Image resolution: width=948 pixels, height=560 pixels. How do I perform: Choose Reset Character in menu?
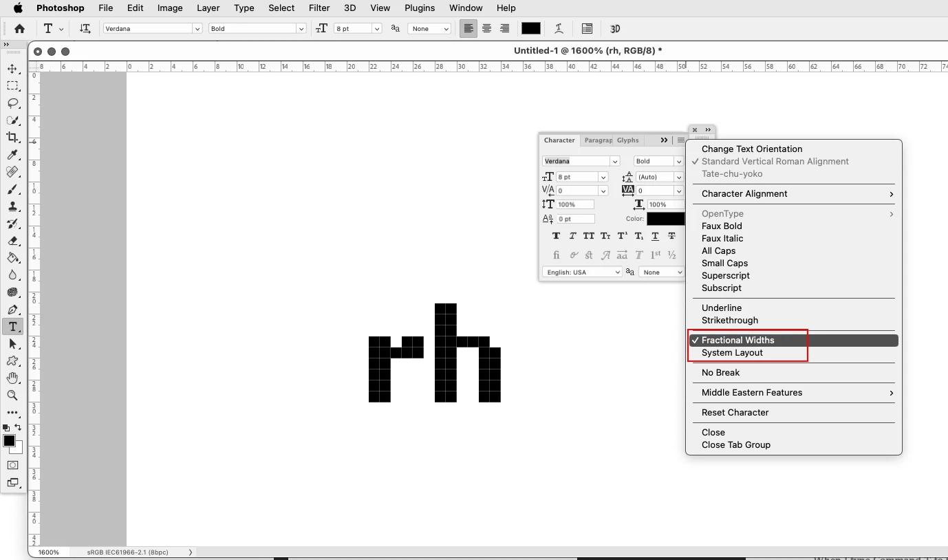point(793,413)
